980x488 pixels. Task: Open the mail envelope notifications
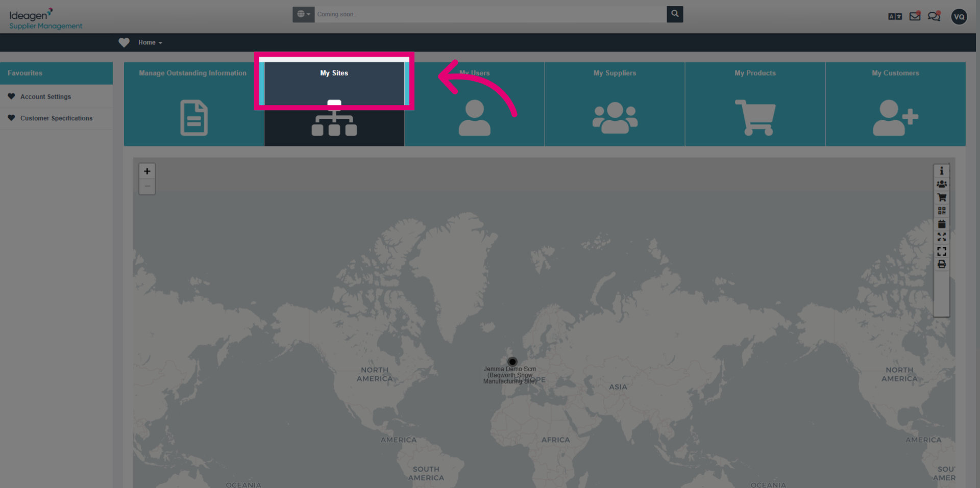[915, 16]
